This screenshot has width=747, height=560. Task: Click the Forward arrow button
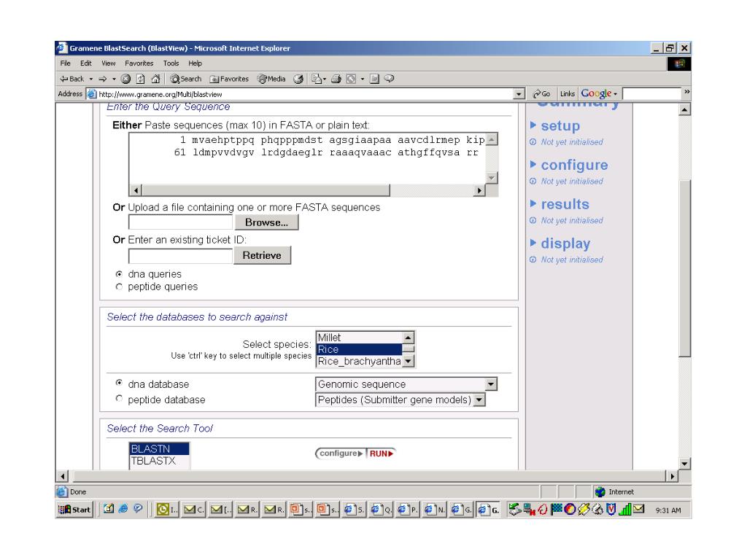tap(102, 79)
